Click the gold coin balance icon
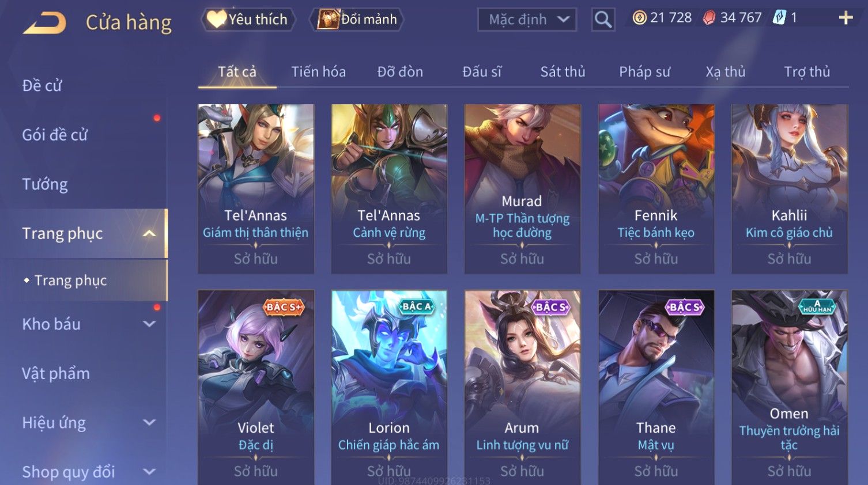 coord(639,18)
